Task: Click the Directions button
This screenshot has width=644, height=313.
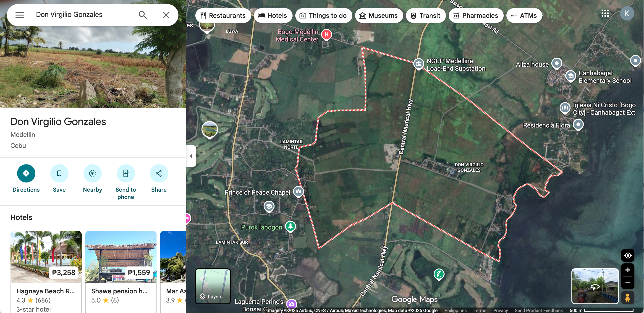Action: [26, 178]
